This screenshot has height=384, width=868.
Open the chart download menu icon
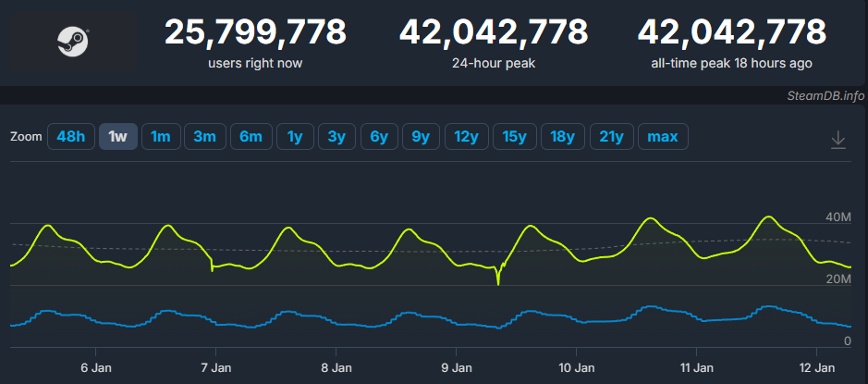tap(837, 139)
